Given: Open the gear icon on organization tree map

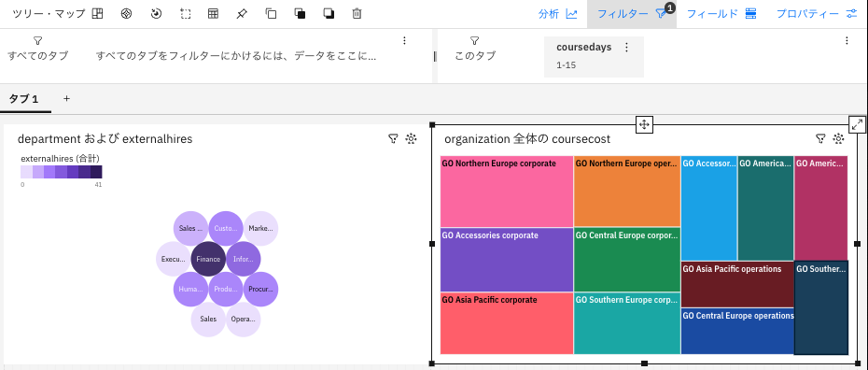Looking at the screenshot, I should [x=839, y=138].
